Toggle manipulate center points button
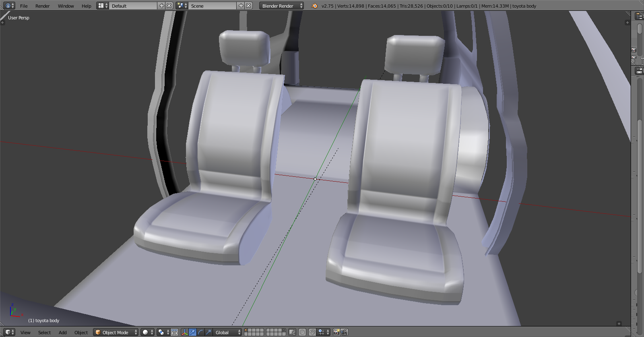 tap(174, 332)
